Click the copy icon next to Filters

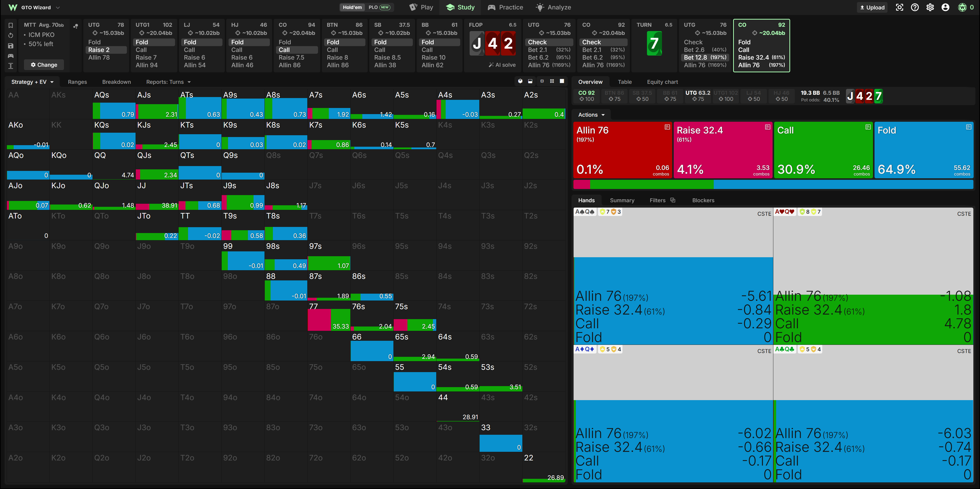(x=673, y=200)
